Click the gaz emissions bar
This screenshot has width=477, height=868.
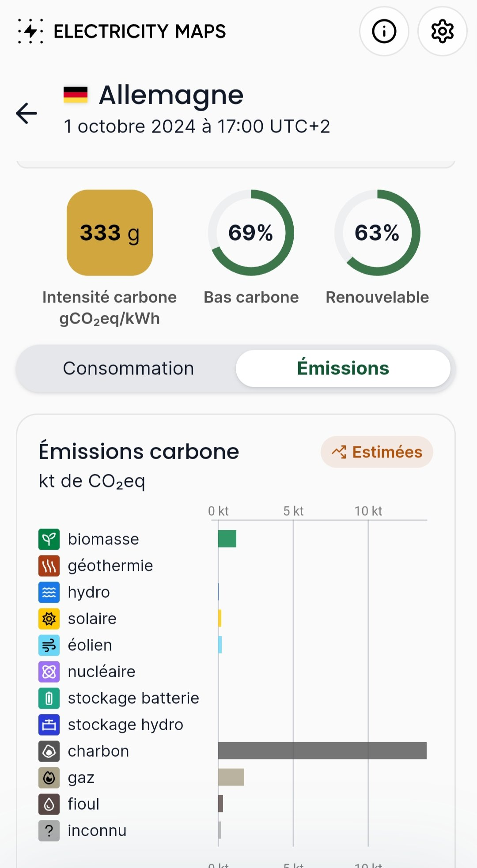tap(231, 777)
